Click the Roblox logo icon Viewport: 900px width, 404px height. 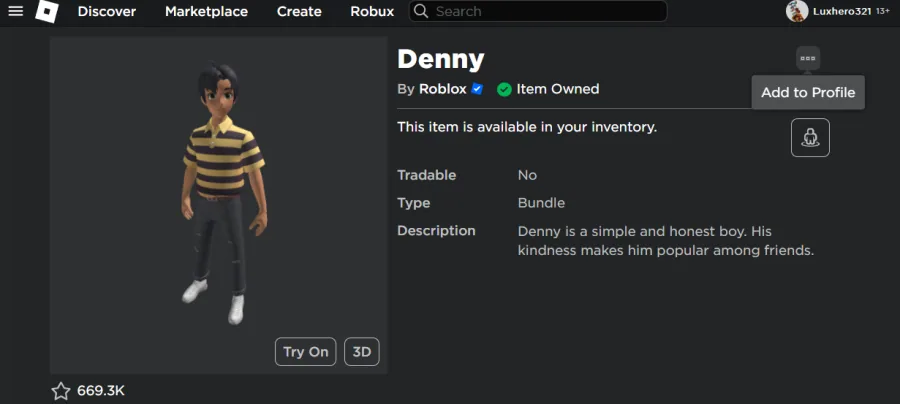click(x=47, y=11)
